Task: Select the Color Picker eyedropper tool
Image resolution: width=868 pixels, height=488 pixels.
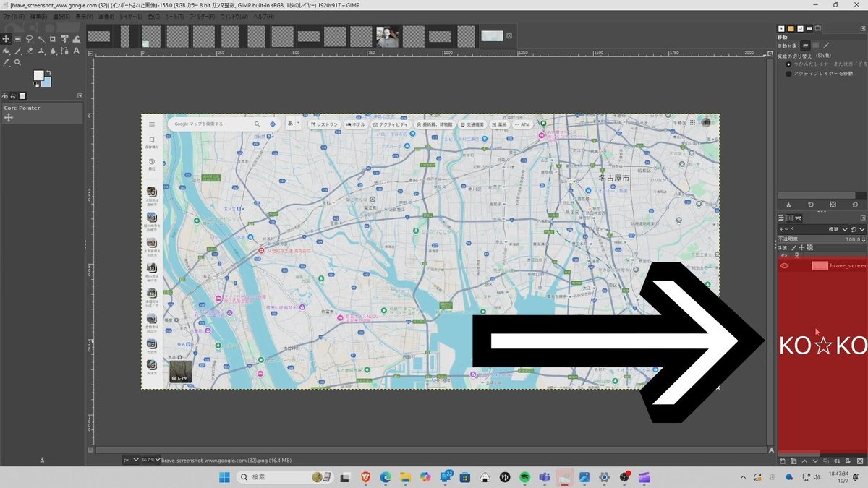Action: pyautogui.click(x=6, y=63)
